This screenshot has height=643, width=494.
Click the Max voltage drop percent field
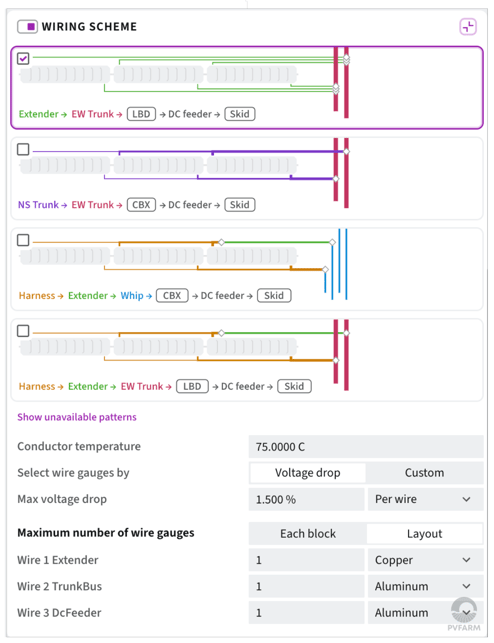click(x=306, y=499)
